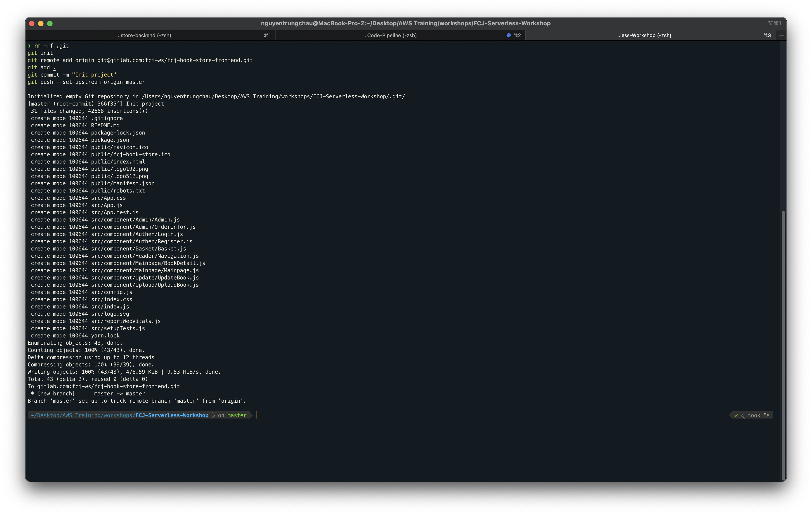This screenshot has width=812, height=515.
Task: Click 'Initialized empty Git repository' output line
Action: (x=216, y=96)
